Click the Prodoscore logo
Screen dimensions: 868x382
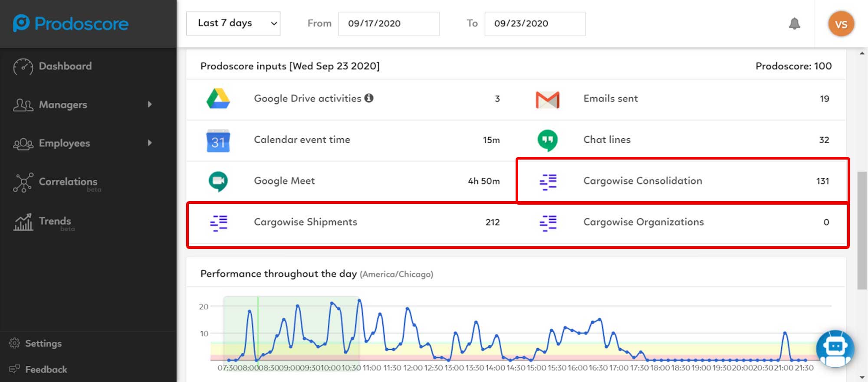click(x=71, y=23)
